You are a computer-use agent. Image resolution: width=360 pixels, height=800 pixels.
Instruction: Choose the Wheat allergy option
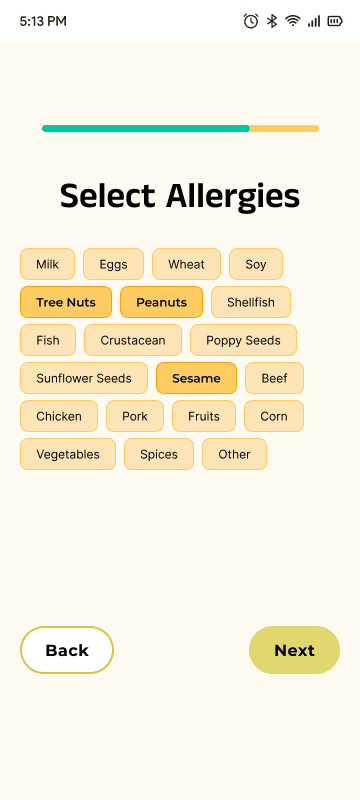tap(186, 264)
